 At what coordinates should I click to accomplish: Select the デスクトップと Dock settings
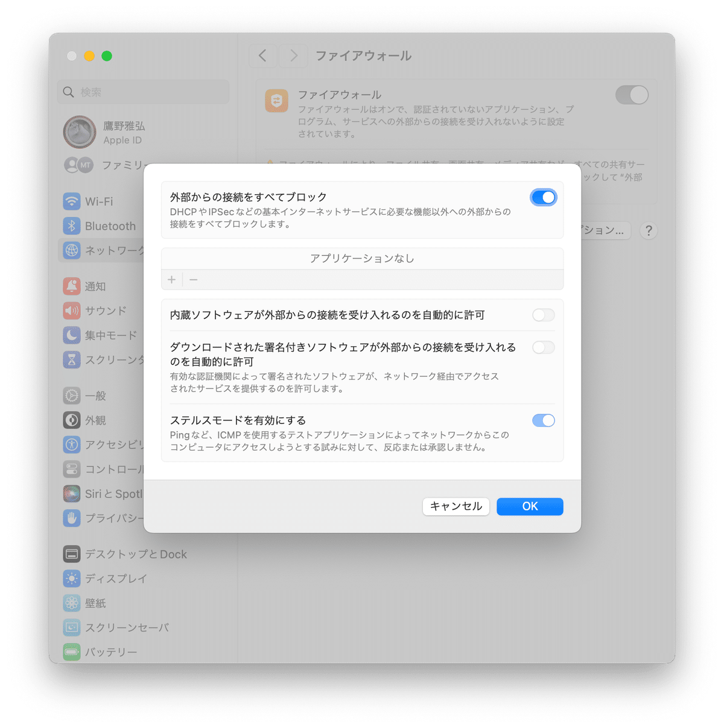coord(72,554)
